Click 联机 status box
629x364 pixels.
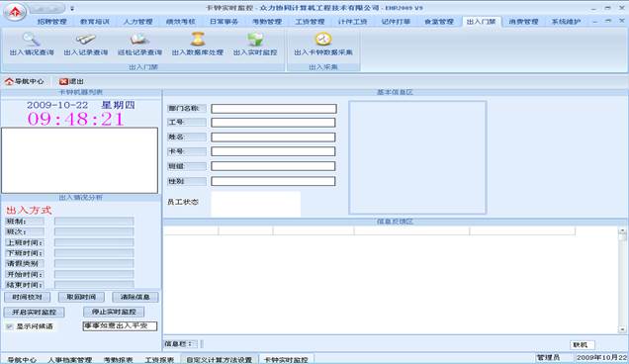[583, 345]
